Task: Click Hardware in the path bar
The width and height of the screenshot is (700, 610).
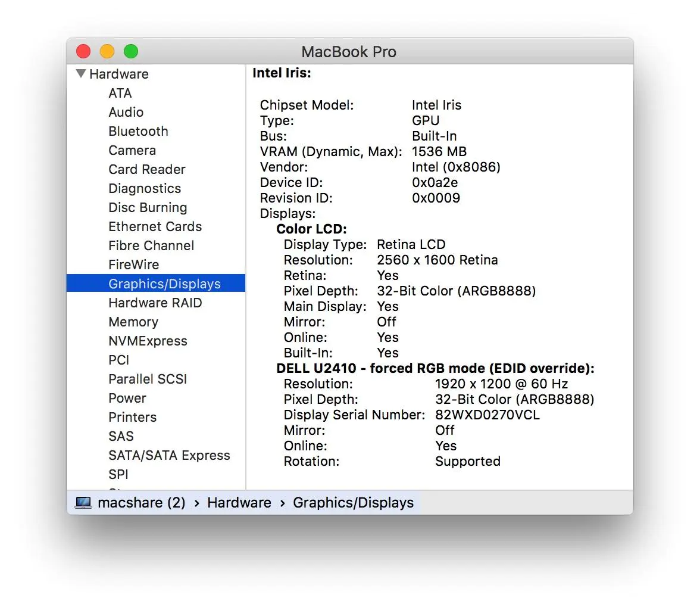Action: pos(239,503)
